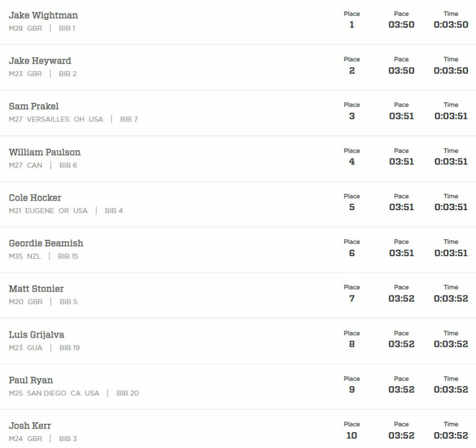Click the 03:51 pace for Sam Prakel
Screen dimensions: 476x448
tap(401, 116)
